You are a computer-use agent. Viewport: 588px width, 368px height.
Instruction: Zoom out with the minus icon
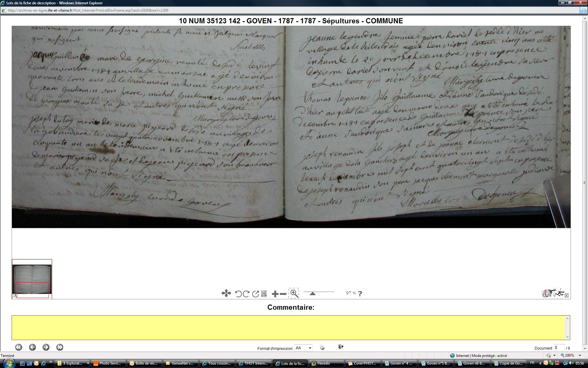283,294
